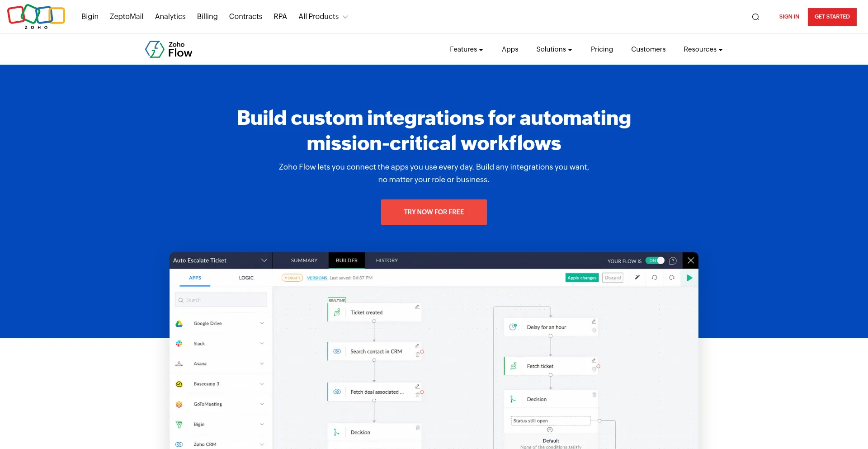Toggle the Your Flow Is ON switch
This screenshot has width=868, height=449.
[x=655, y=260]
